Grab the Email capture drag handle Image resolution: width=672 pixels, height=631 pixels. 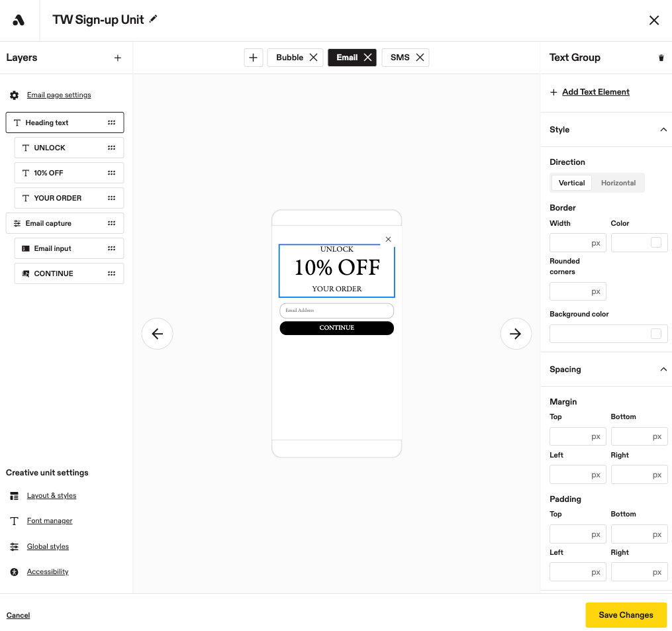pos(111,223)
